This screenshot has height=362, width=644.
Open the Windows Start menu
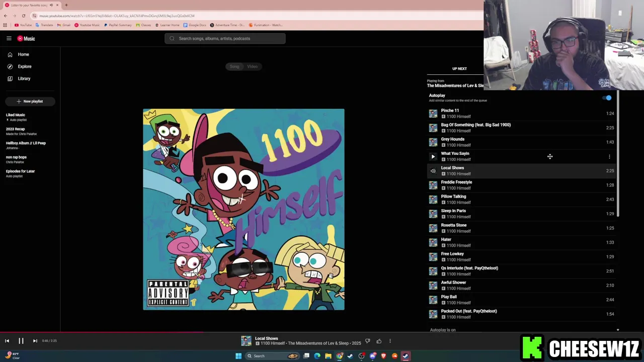point(238,356)
